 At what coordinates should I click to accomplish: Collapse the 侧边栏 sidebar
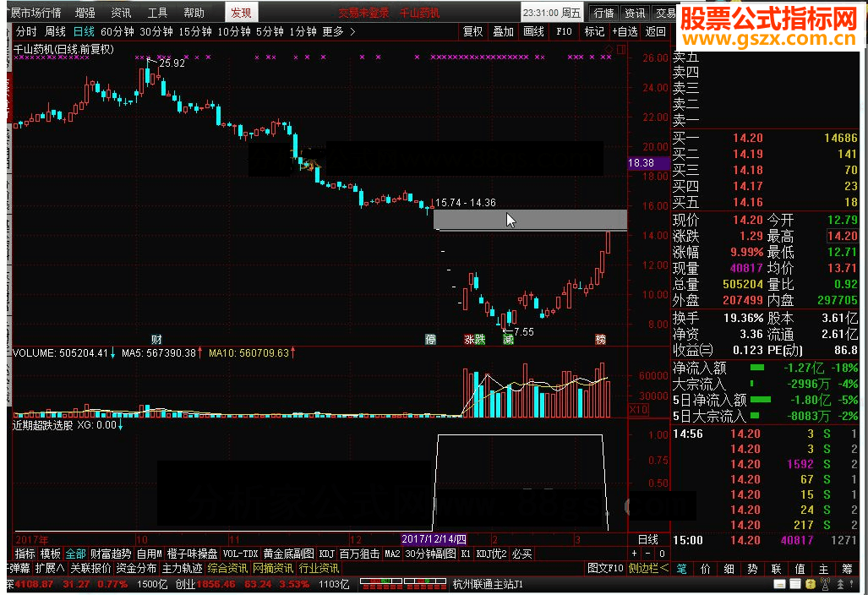pyautogui.click(x=648, y=569)
